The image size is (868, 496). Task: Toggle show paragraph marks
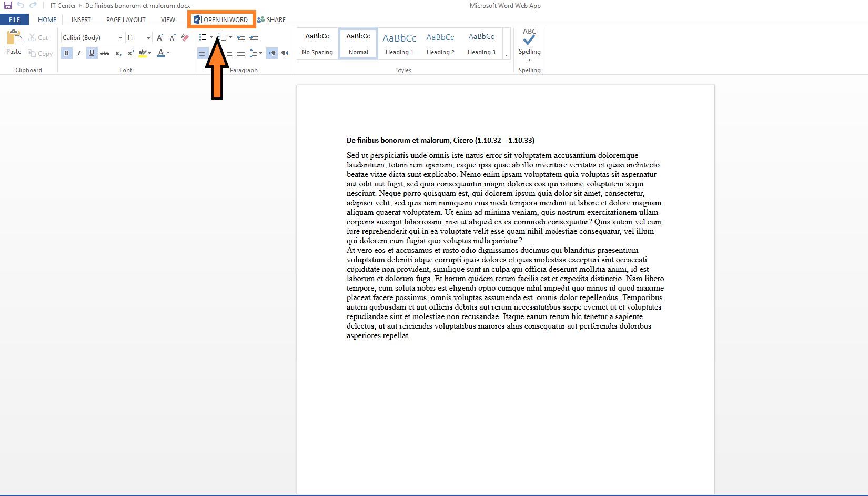pos(285,53)
